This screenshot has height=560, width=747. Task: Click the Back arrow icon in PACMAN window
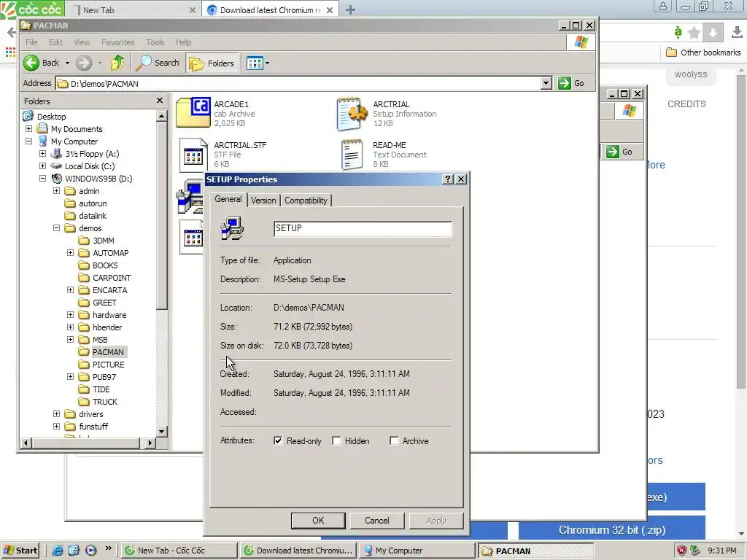point(31,63)
